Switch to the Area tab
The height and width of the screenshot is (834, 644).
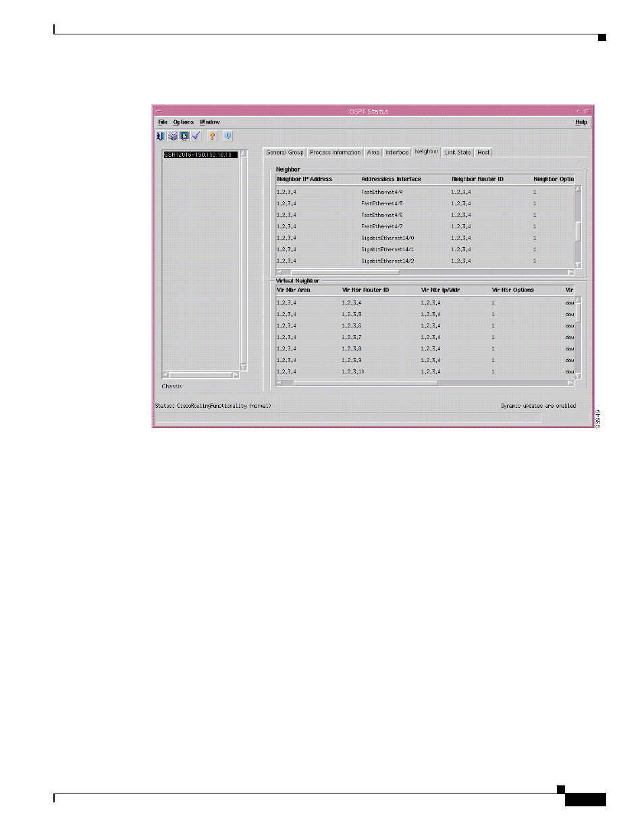pos(373,153)
